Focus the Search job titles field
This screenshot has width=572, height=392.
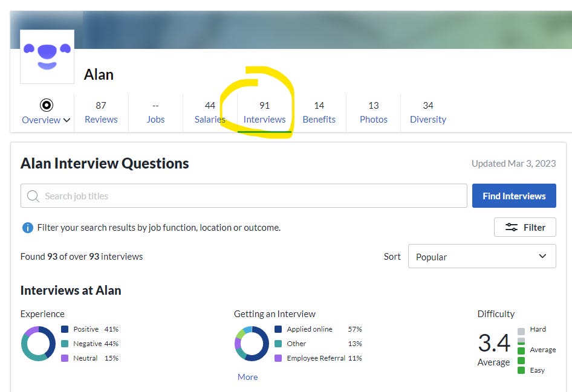coord(244,196)
